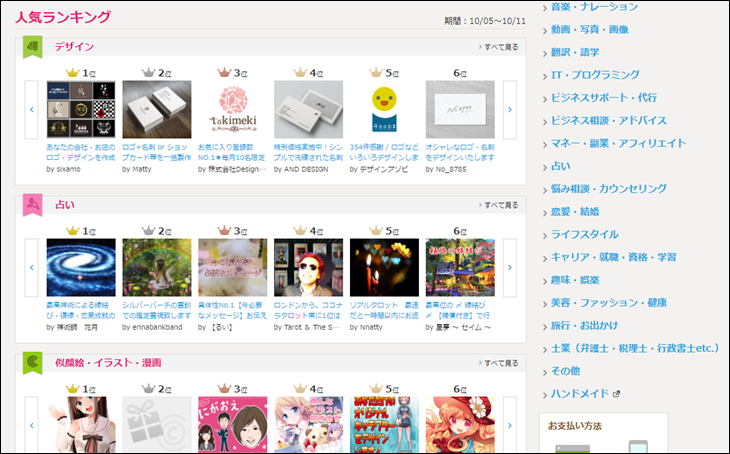Viewport: 730px width, 454px height.
Task: Open すべて見る for 似顔絵・イラスト・漫画 ranking
Action: [498, 363]
